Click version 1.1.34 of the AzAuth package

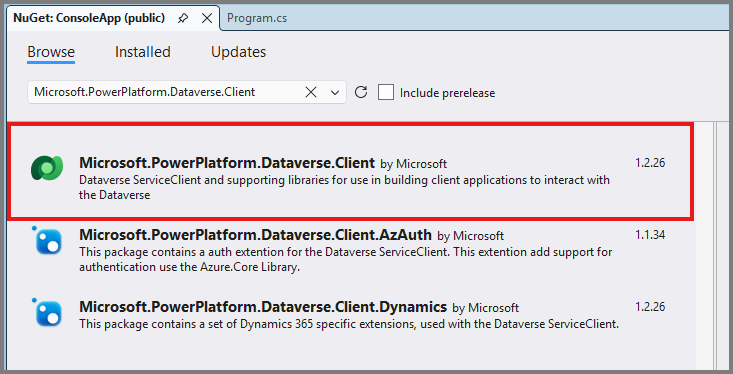[x=650, y=235]
